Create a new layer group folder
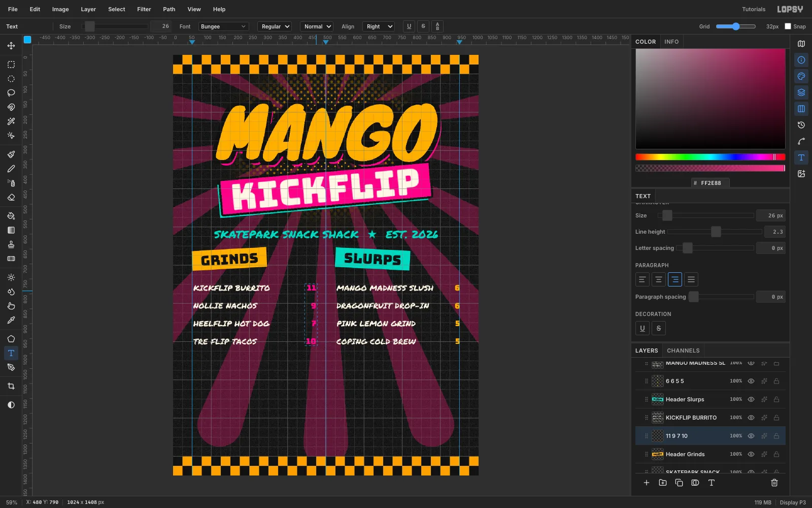 point(663,483)
